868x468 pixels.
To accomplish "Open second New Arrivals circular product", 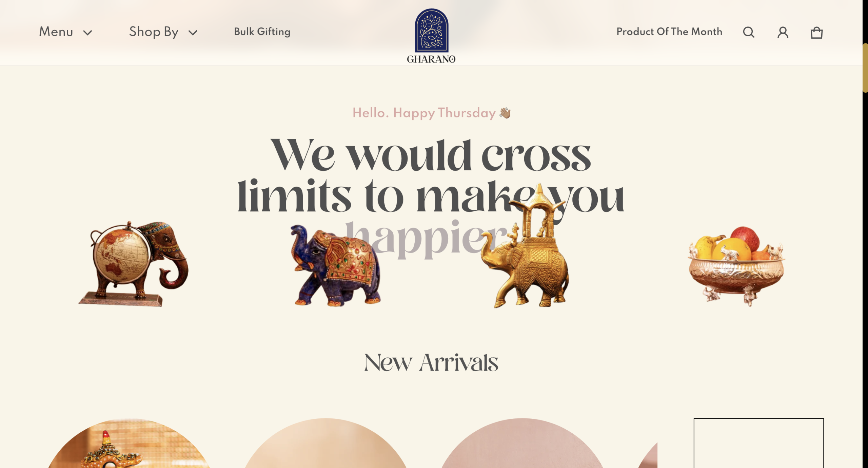I will (x=325, y=443).
